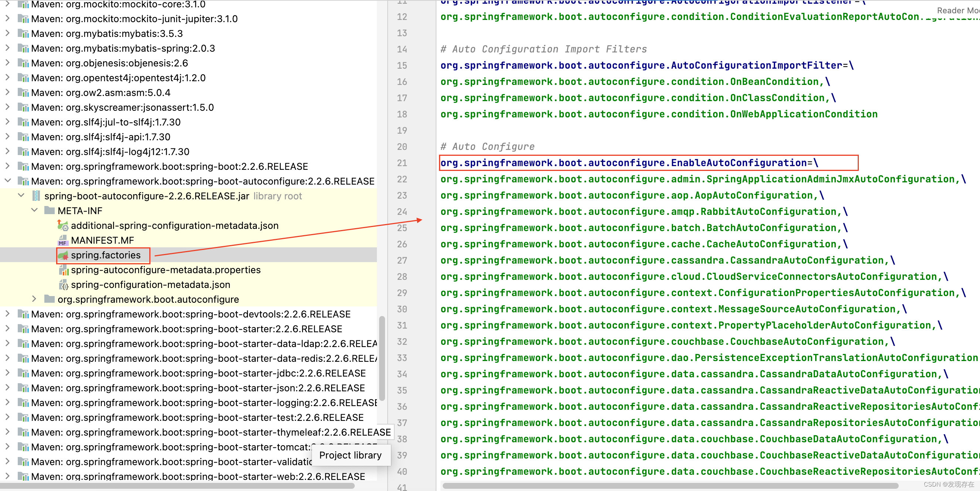The width and height of the screenshot is (980, 491).
Task: Select Maven spring-boot-starter-thymeleaf library row
Action: click(211, 432)
